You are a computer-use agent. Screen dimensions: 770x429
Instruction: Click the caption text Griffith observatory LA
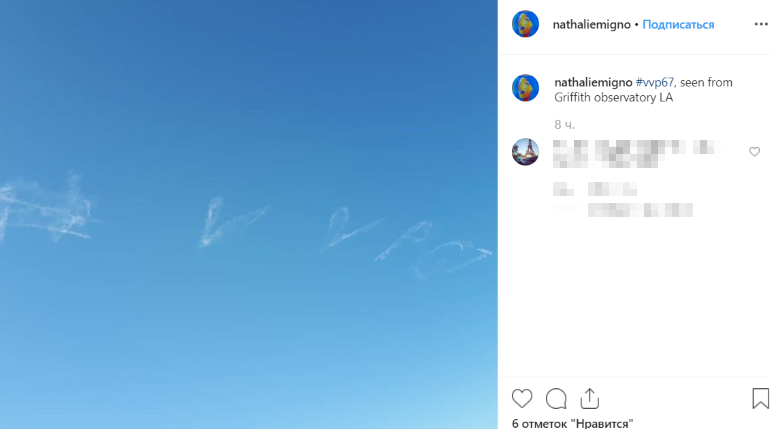click(x=613, y=98)
